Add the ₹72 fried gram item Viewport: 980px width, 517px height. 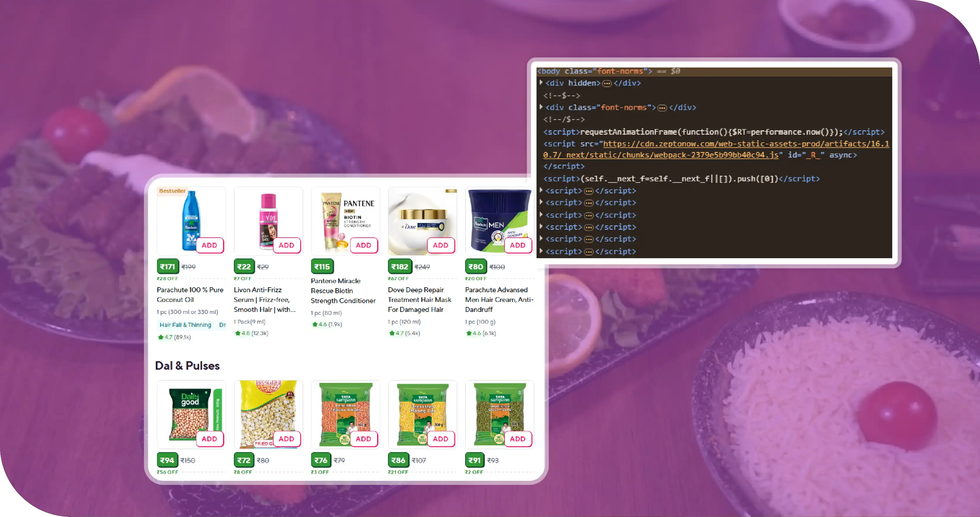286,439
